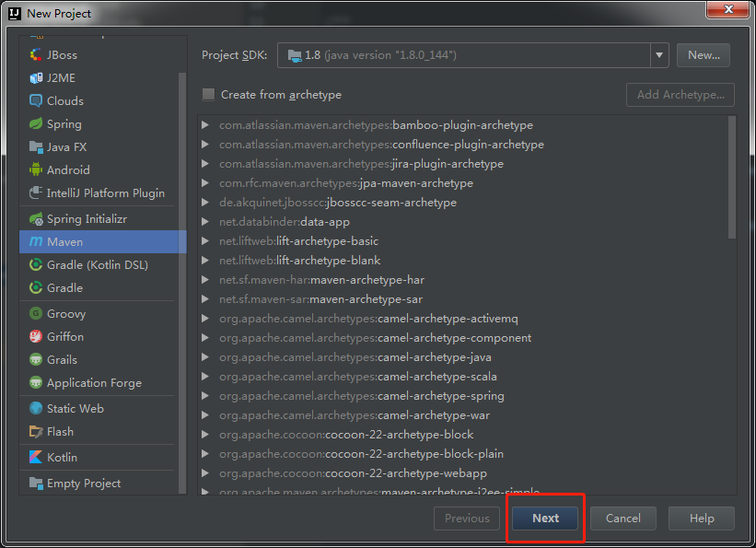
Task: Choose the Groovy project type
Action: click(x=99, y=313)
